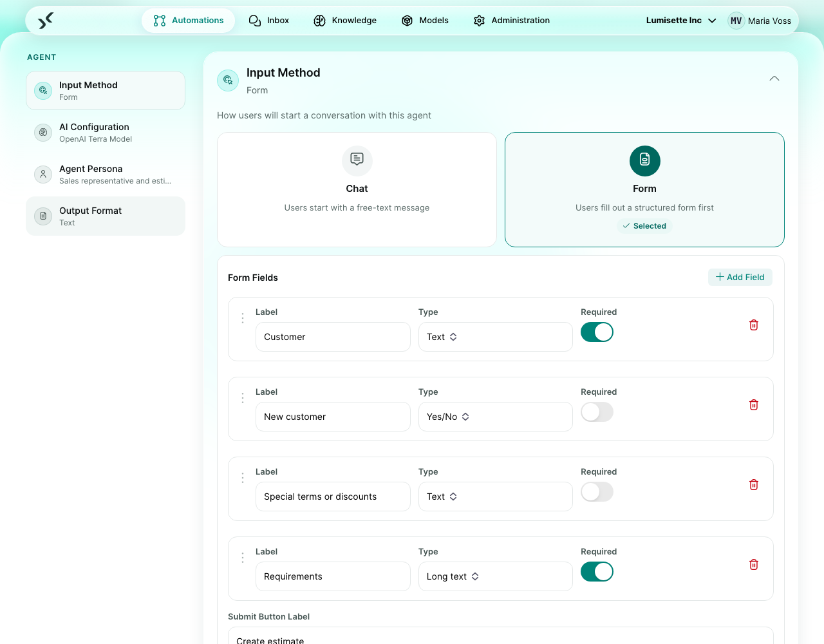
Task: Click the drag handle of Requirements field
Action: (243, 558)
